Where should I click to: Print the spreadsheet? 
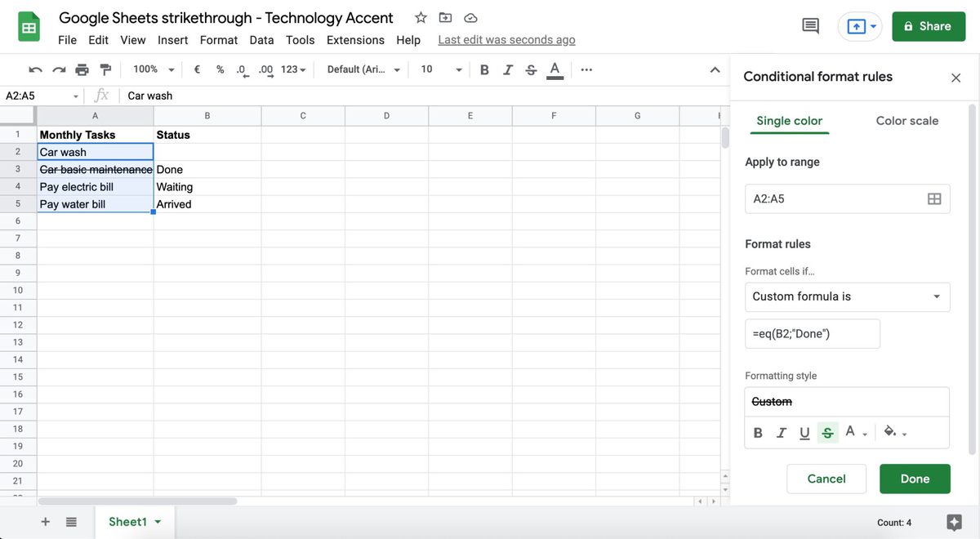click(x=82, y=69)
